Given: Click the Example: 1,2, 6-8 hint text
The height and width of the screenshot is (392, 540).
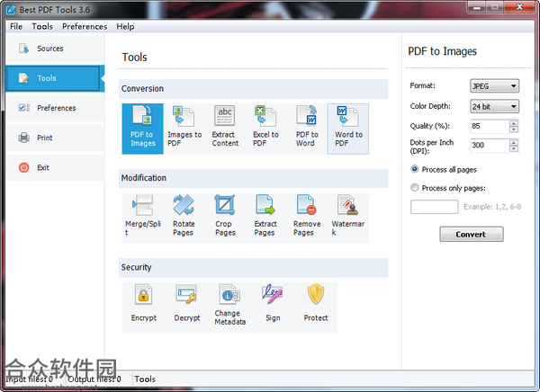Looking at the screenshot, I should [x=492, y=207].
